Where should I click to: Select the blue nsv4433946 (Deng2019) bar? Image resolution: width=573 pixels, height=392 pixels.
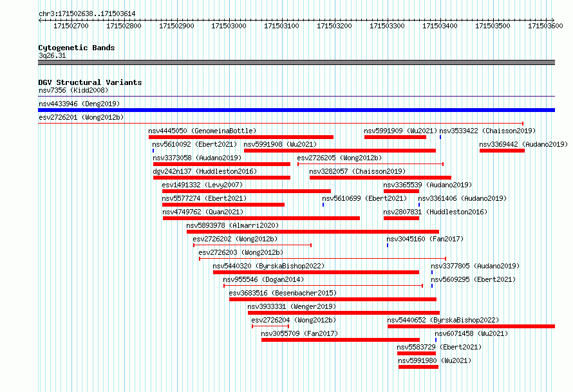tap(296, 110)
